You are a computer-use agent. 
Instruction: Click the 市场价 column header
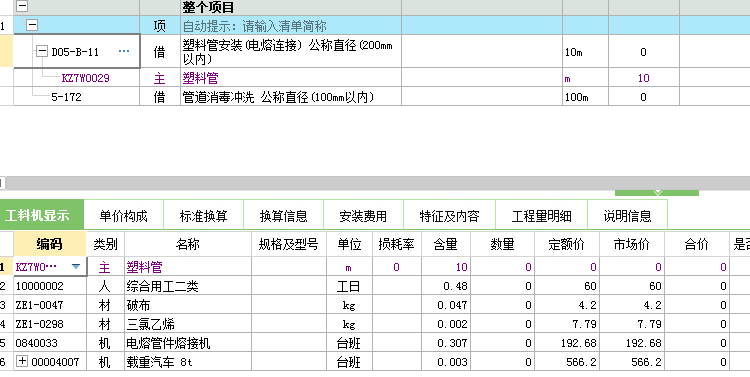(x=631, y=244)
